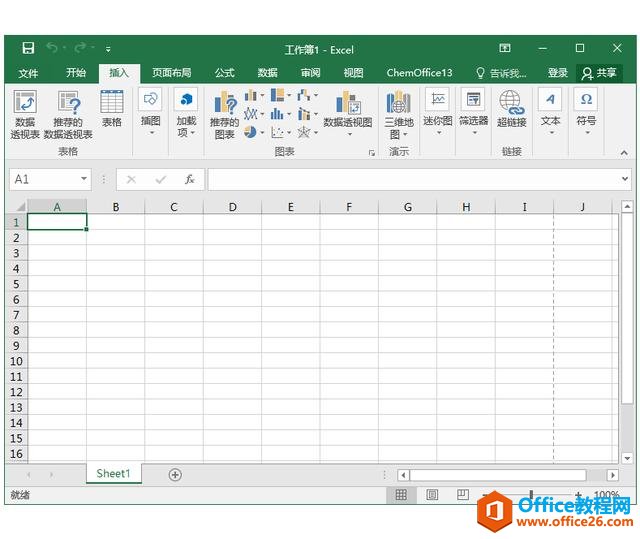The height and width of the screenshot is (539, 640).
Task: Click vertical scrollbar up arrow
Action: pyautogui.click(x=627, y=206)
